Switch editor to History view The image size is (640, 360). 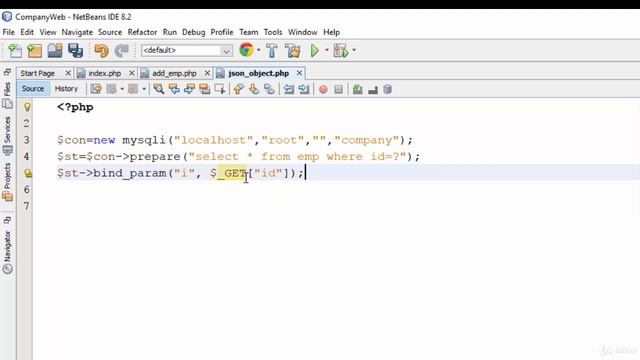[66, 89]
